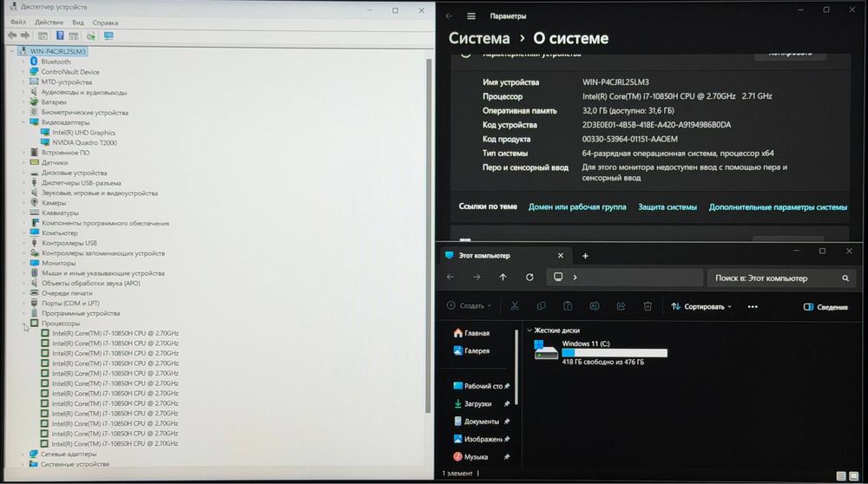Unpin Загрузки using its pin icon

(x=507, y=404)
